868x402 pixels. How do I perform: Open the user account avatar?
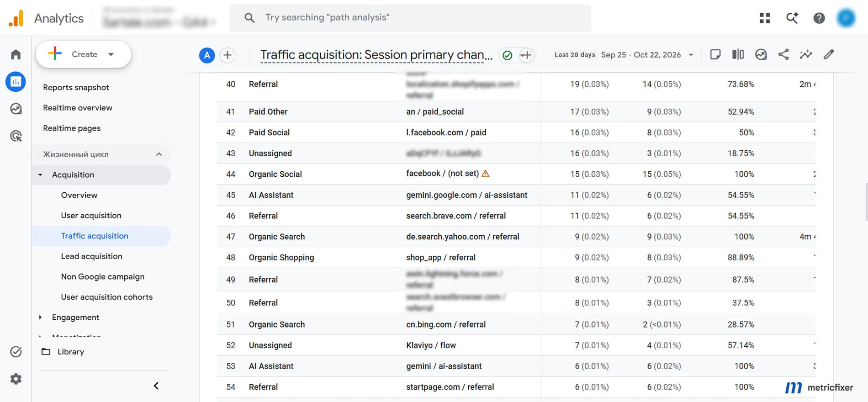click(x=846, y=18)
